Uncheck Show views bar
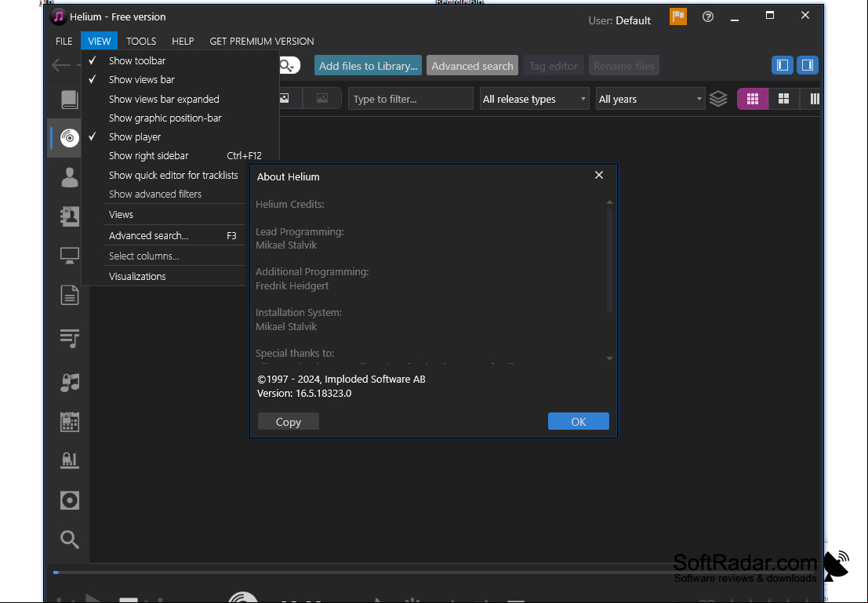 point(141,80)
